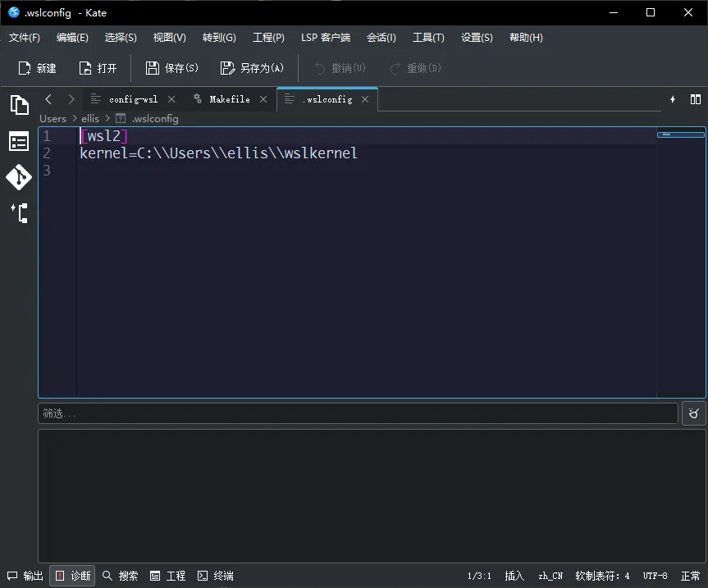Click the filter options icon beside filter field
Image resolution: width=708 pixels, height=588 pixels.
click(693, 413)
